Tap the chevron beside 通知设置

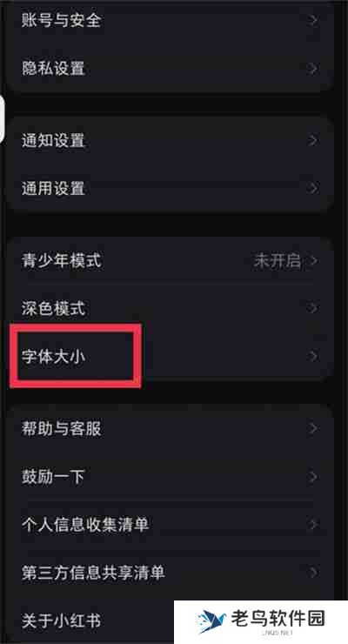pyautogui.click(x=313, y=140)
